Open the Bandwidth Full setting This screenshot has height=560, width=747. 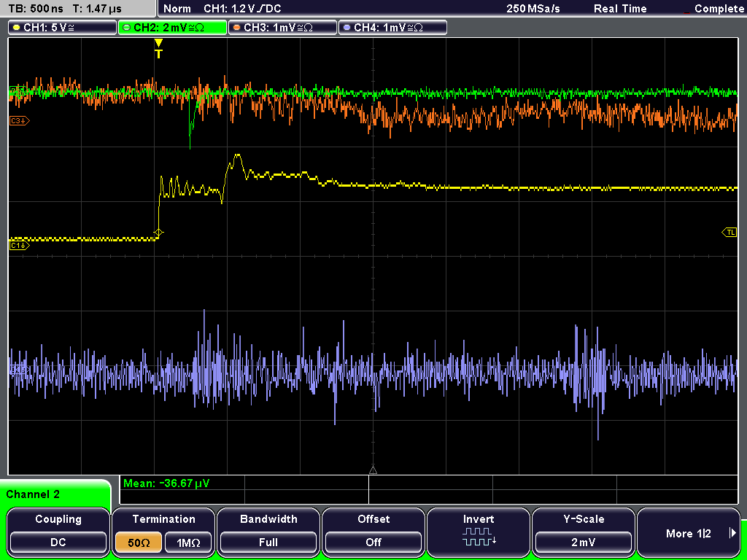[x=268, y=532]
